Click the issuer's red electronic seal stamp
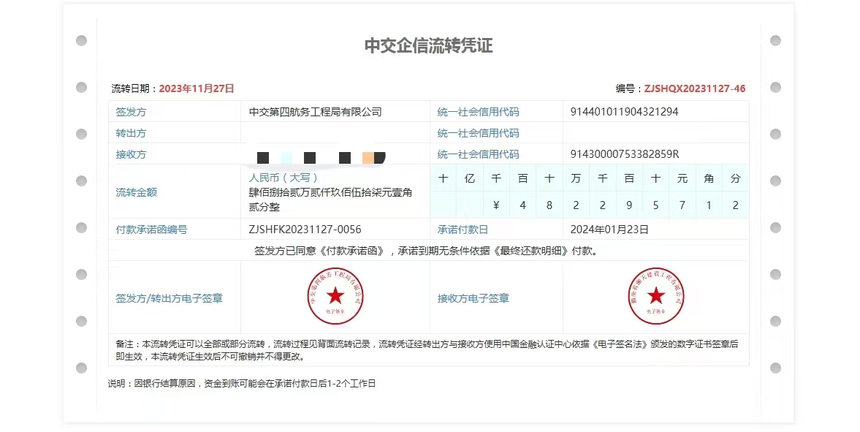The width and height of the screenshot is (860, 432). click(335, 297)
